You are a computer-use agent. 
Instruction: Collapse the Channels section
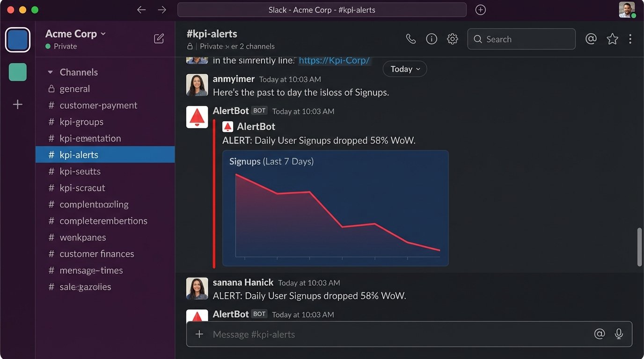(x=51, y=72)
